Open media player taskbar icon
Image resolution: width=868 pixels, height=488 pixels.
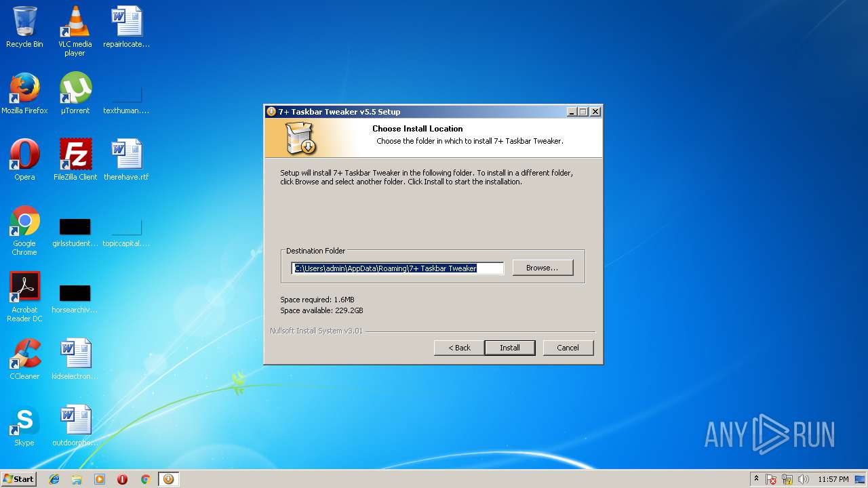point(100,479)
